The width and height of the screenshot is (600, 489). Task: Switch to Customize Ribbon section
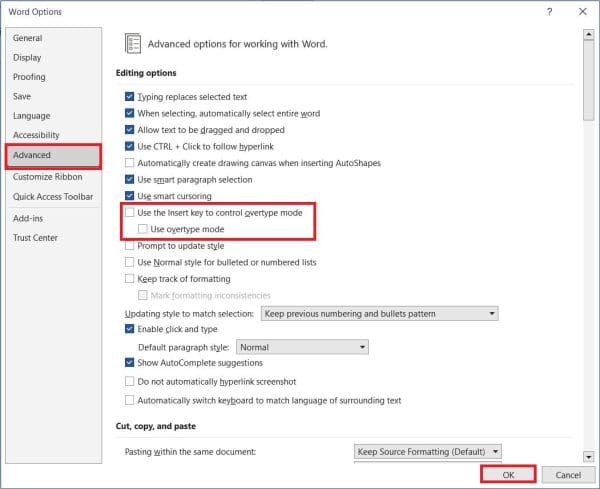[x=47, y=176]
